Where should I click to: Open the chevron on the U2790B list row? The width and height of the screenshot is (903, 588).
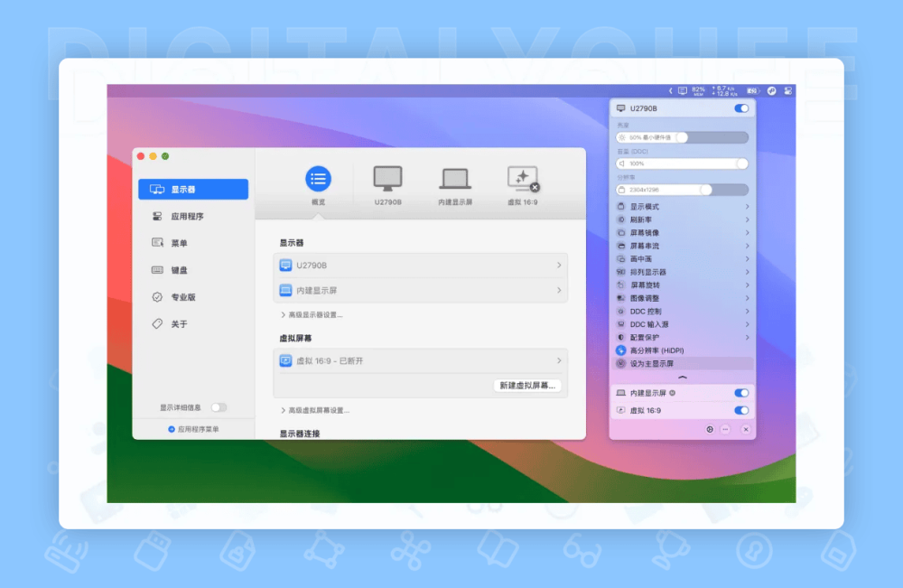point(559,265)
